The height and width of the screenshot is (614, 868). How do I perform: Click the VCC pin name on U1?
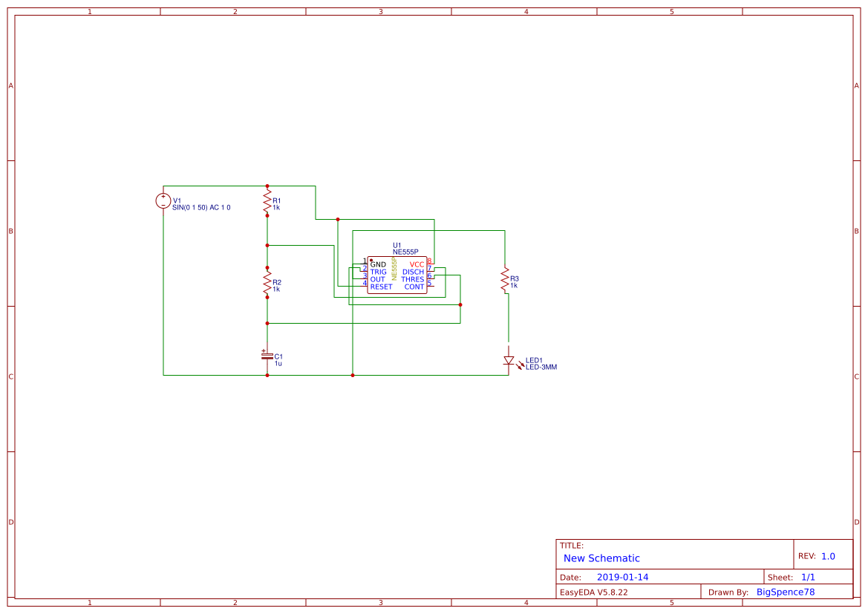coord(417,264)
